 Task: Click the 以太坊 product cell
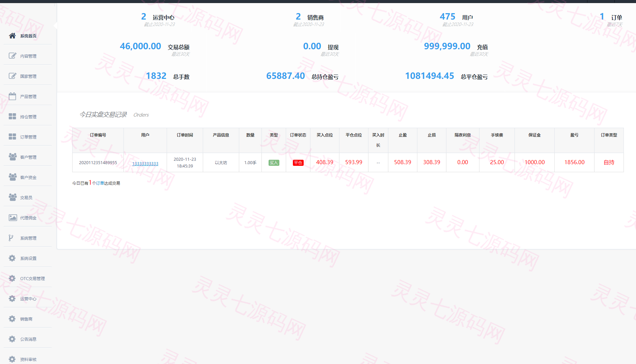click(221, 162)
